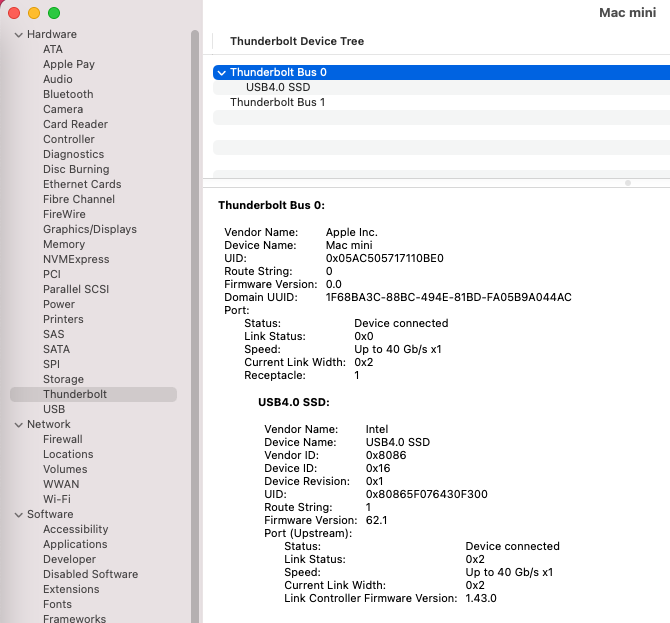This screenshot has height=623, width=670.
Task: Open the Graphics/Displays section
Action: 90,229
